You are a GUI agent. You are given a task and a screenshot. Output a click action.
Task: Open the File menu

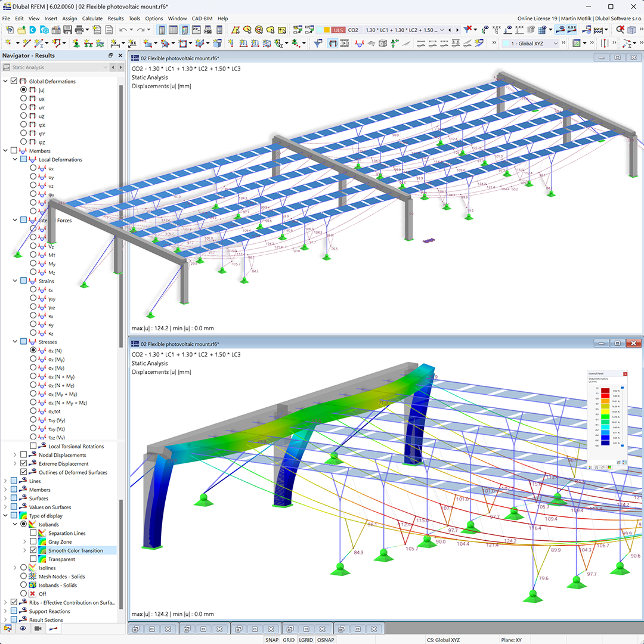coord(6,18)
